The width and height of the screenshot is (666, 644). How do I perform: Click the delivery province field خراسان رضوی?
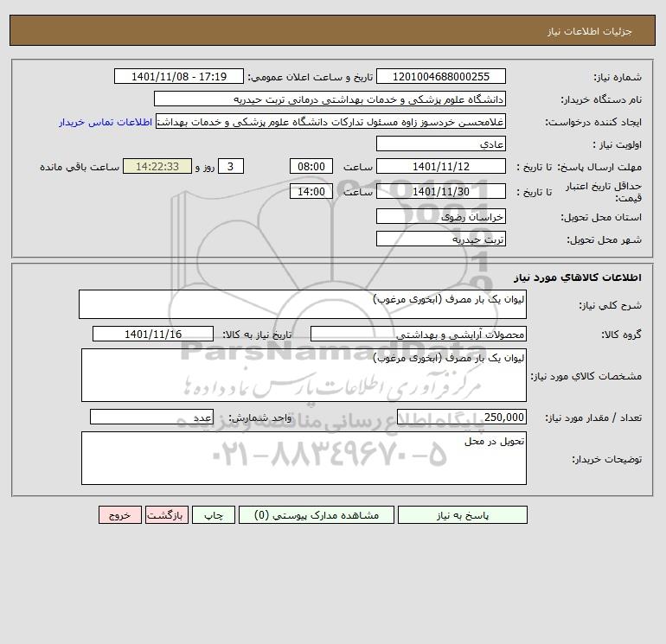441,216
